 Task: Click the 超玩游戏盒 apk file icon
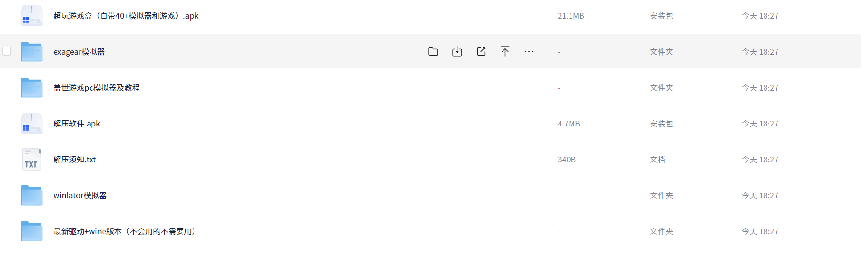point(32,16)
